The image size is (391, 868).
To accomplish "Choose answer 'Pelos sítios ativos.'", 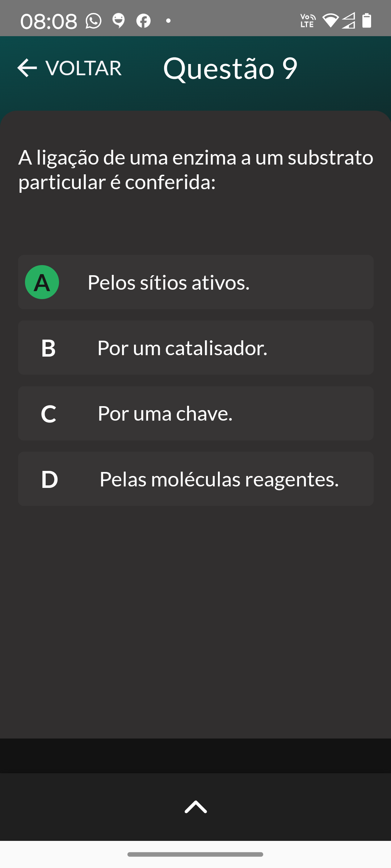I will point(169,282).
